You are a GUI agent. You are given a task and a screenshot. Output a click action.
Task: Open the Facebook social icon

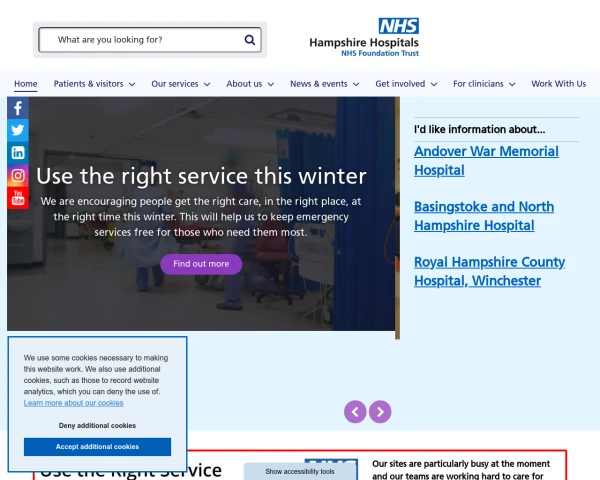pos(18,108)
